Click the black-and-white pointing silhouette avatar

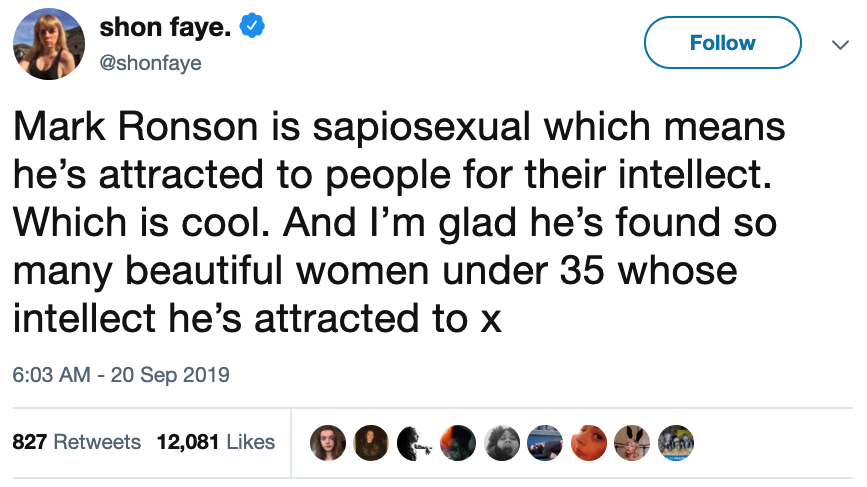412,441
